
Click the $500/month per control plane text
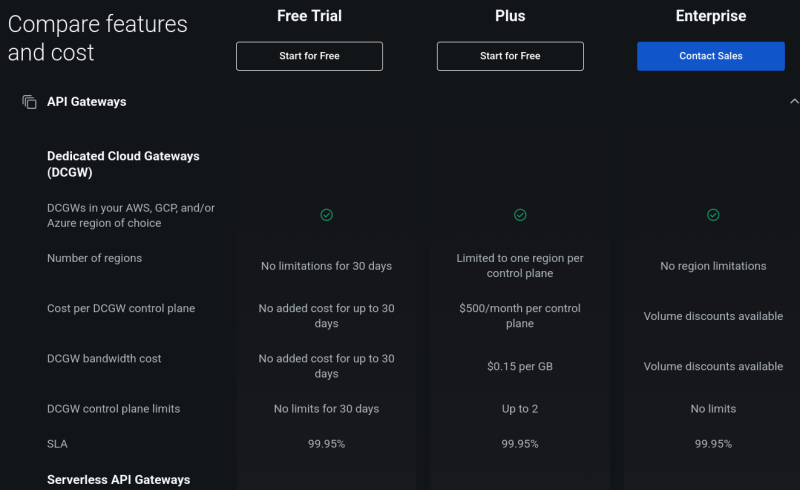520,316
